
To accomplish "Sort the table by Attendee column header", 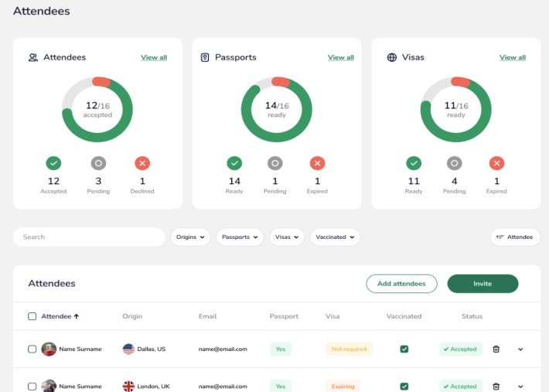I will click(60, 316).
